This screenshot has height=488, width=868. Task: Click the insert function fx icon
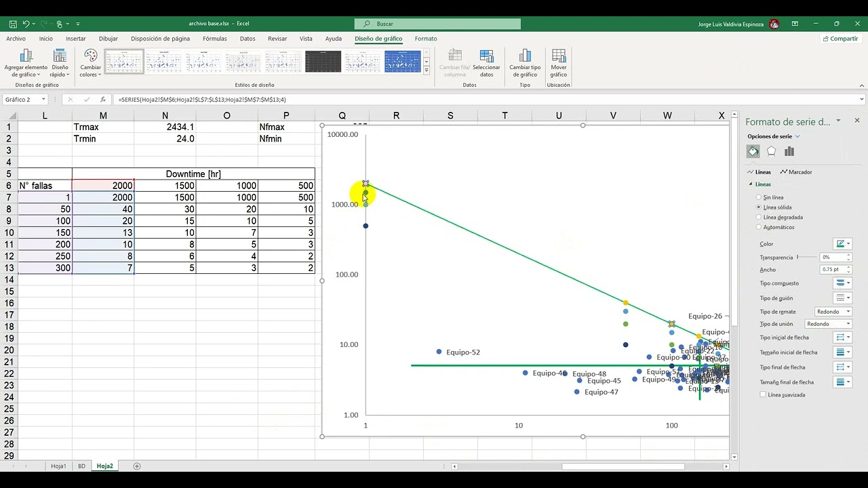click(x=103, y=100)
